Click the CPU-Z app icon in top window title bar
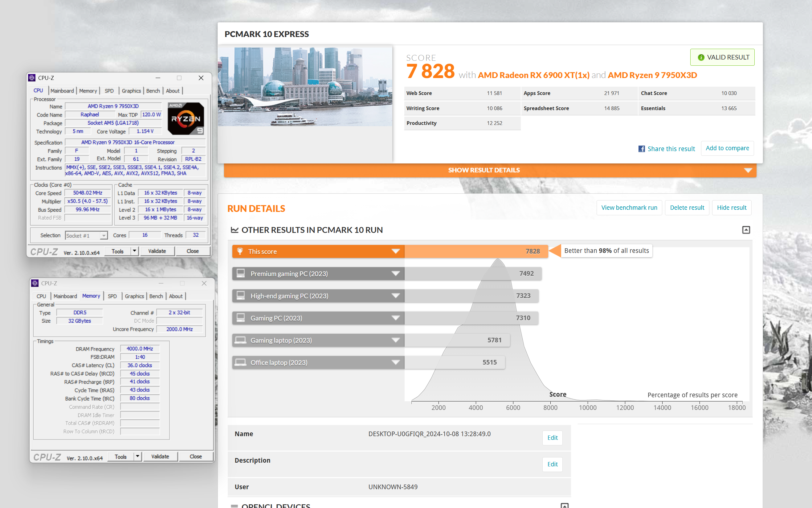 click(32, 78)
